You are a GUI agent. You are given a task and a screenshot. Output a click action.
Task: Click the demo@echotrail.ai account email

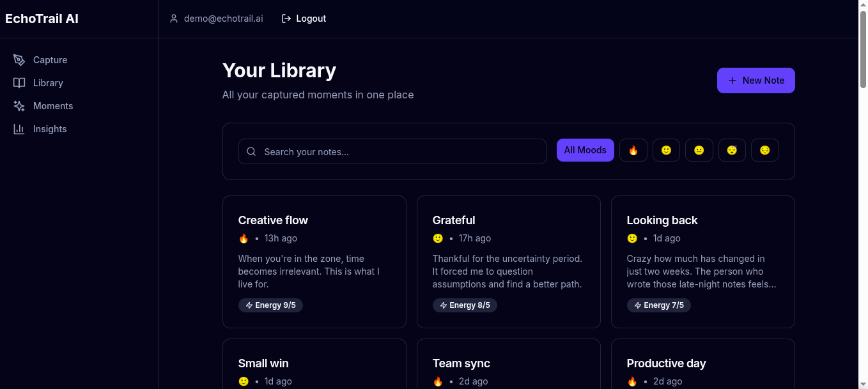[x=223, y=19]
